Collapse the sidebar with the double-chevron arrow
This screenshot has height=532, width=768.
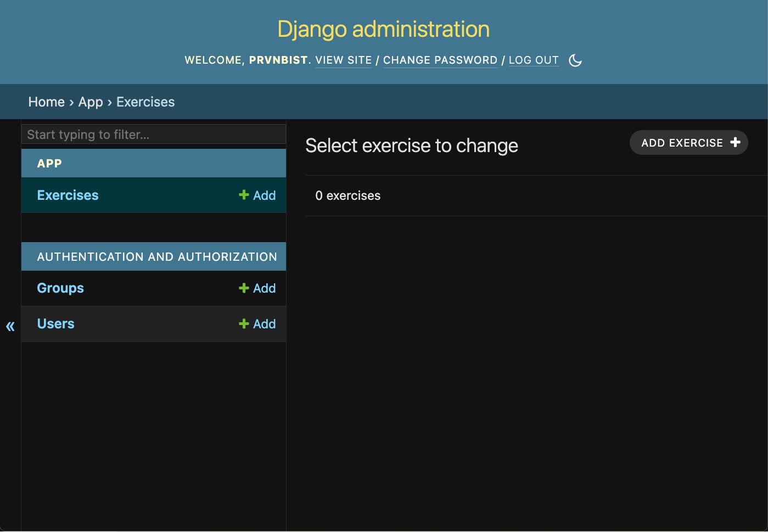click(x=10, y=327)
